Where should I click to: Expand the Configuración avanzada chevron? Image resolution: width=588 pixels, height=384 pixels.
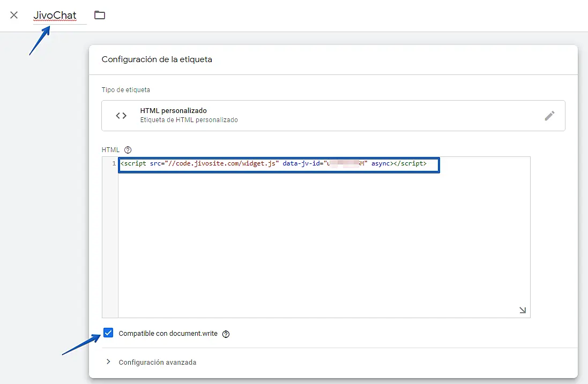point(108,362)
